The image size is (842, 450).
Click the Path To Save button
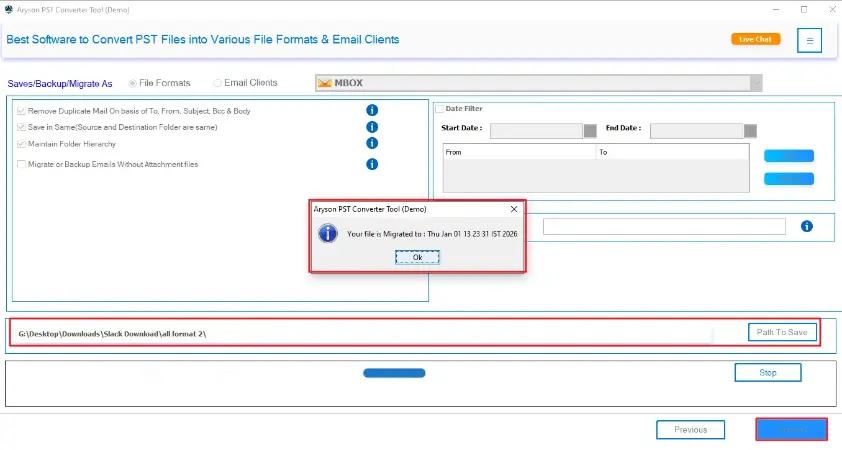pyautogui.click(x=782, y=332)
